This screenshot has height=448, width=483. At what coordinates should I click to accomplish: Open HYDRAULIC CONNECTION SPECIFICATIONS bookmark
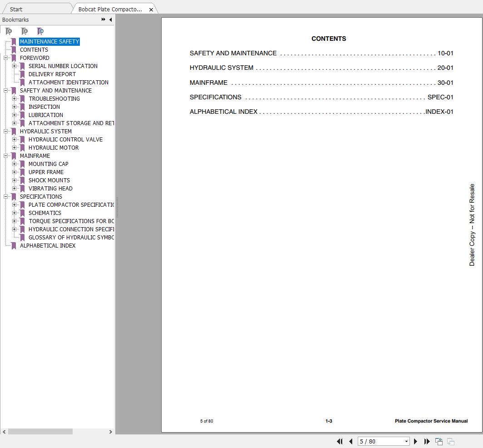pos(71,229)
